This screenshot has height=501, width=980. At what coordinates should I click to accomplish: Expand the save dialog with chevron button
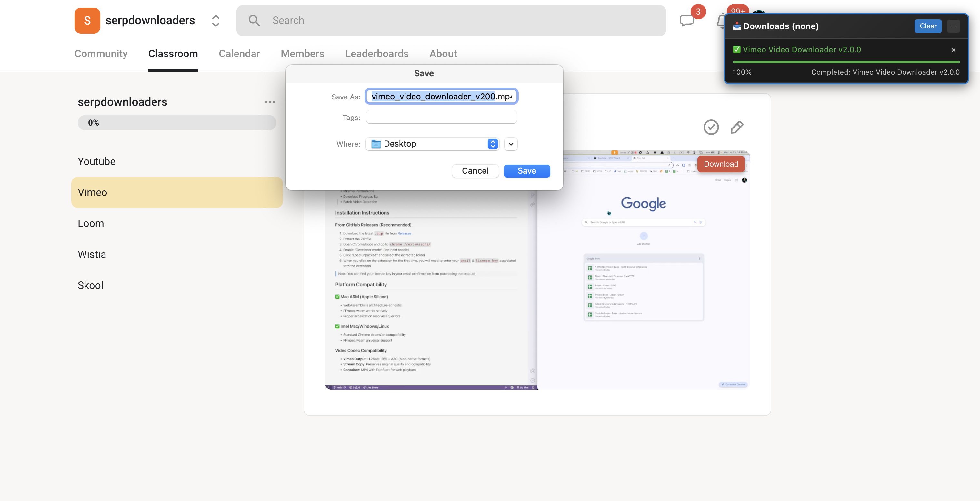[511, 144]
